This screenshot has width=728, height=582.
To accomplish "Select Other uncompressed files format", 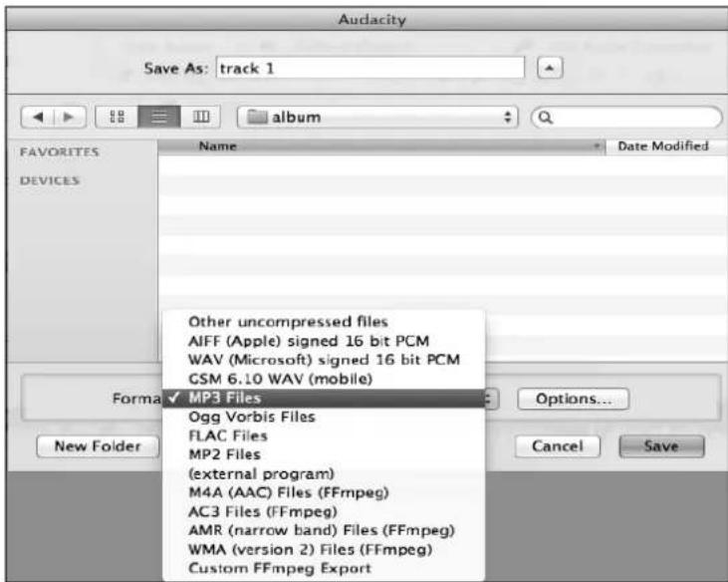I will [324, 322].
